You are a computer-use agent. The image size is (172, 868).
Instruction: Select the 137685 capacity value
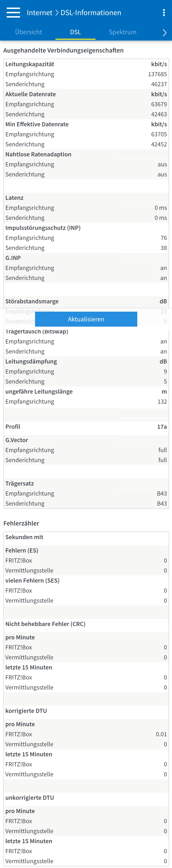pos(157,74)
